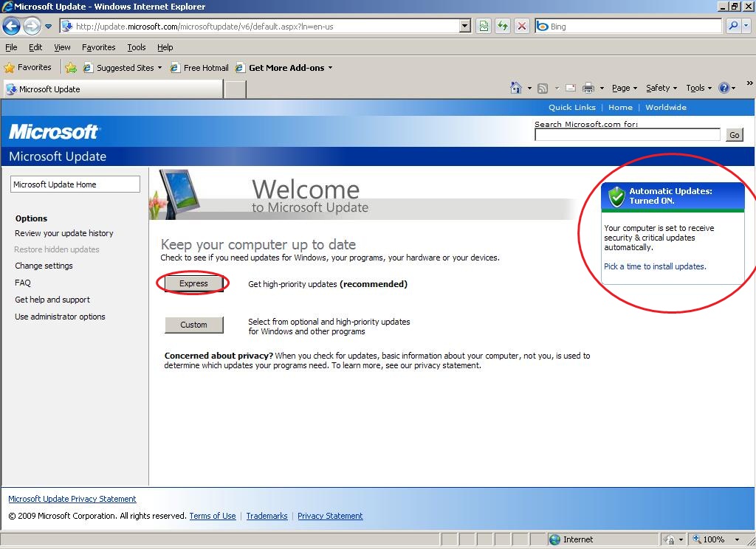Click the Home icon in command bar
This screenshot has height=549, width=756.
pos(516,88)
